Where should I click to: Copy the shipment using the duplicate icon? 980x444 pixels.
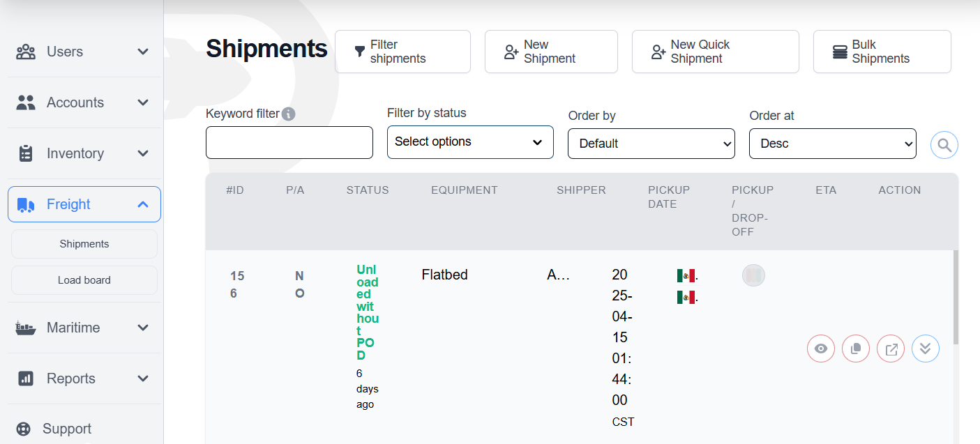[856, 349]
